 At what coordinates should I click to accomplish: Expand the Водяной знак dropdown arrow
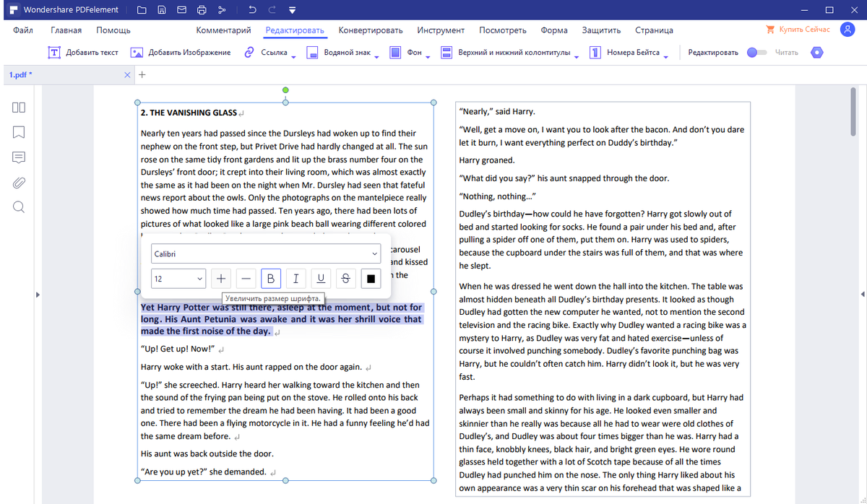(376, 57)
